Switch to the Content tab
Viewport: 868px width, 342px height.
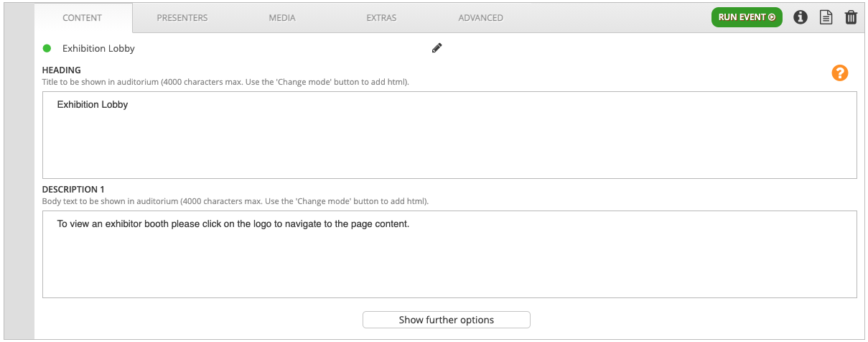83,18
